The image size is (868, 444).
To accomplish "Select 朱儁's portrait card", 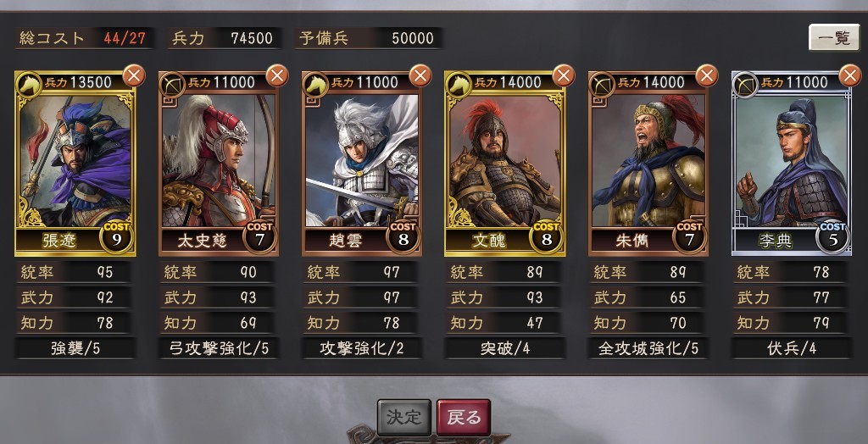I will (x=648, y=164).
